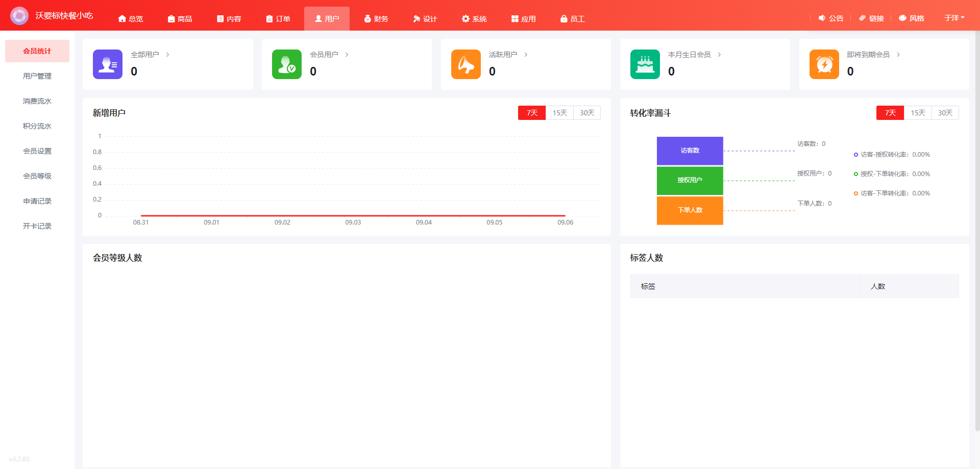This screenshot has width=980, height=469.
Task: Expand 即将到期会员 via its arrow
Action: coord(898,55)
